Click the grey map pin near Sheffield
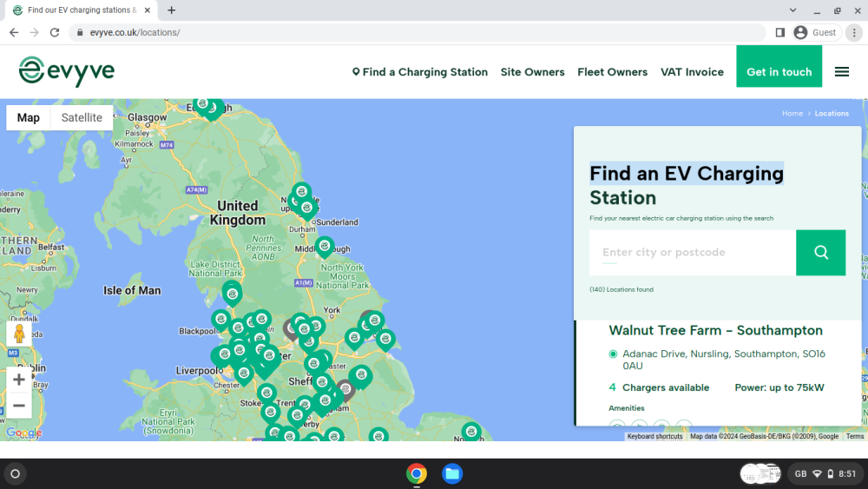This screenshot has width=868, height=489. pyautogui.click(x=345, y=391)
